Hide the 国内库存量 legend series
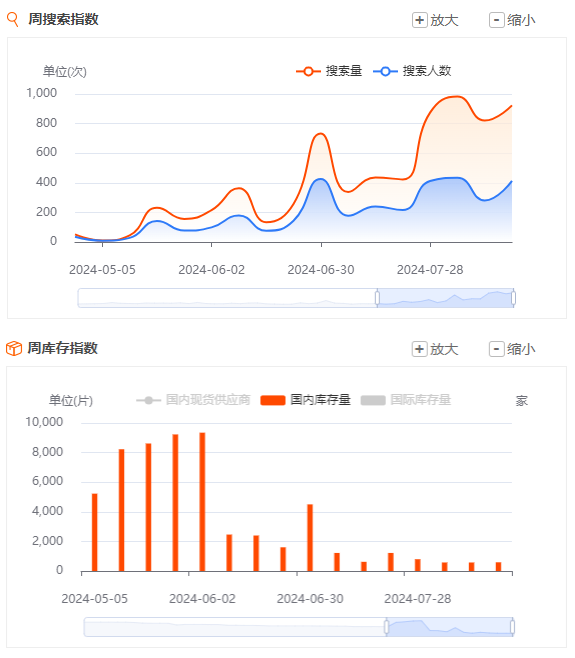The image size is (575, 658). [x=306, y=400]
